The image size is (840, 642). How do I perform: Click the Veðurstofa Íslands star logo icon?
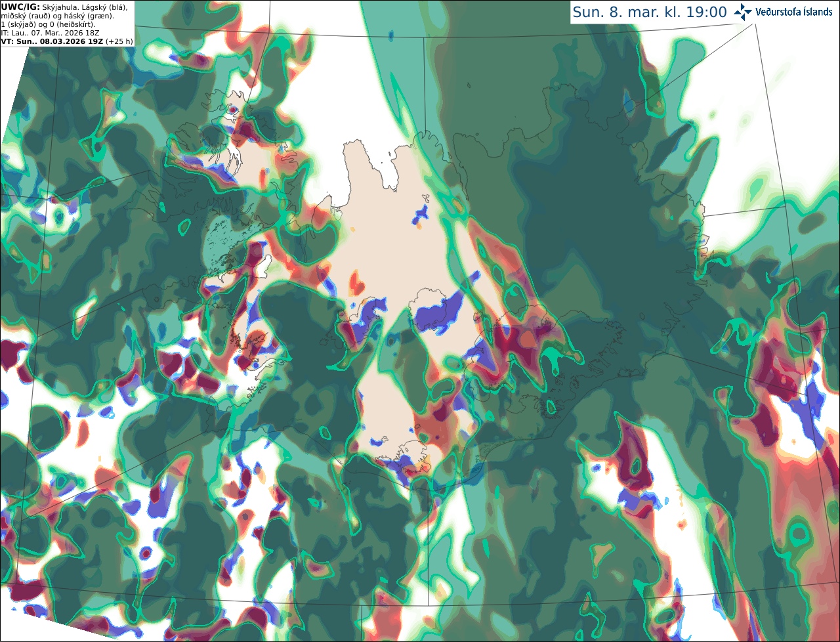(x=744, y=12)
